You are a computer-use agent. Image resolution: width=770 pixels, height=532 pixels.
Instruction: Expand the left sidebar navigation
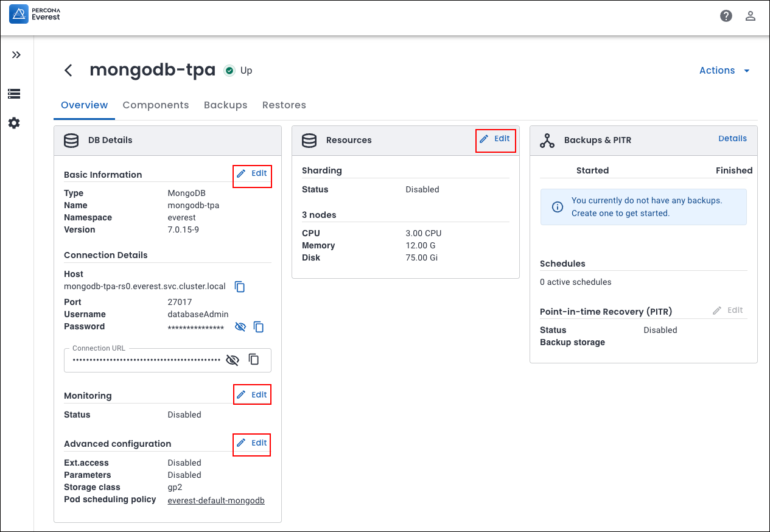16,55
